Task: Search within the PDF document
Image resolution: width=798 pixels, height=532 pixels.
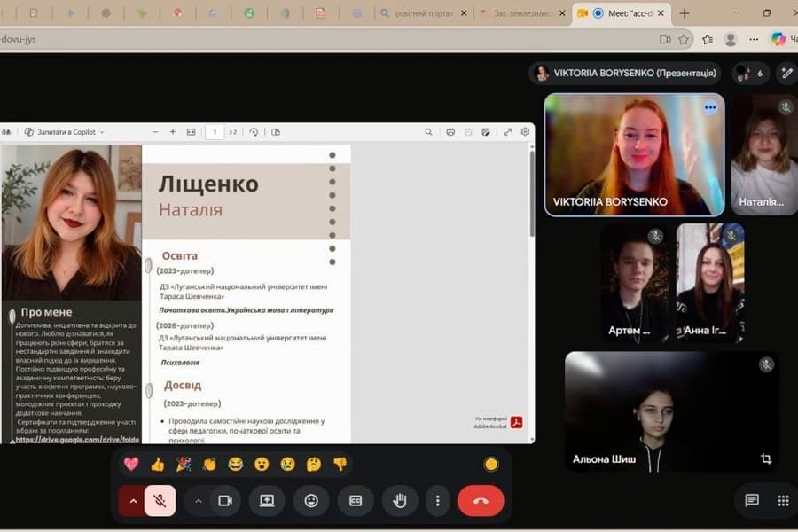Action: (x=428, y=132)
